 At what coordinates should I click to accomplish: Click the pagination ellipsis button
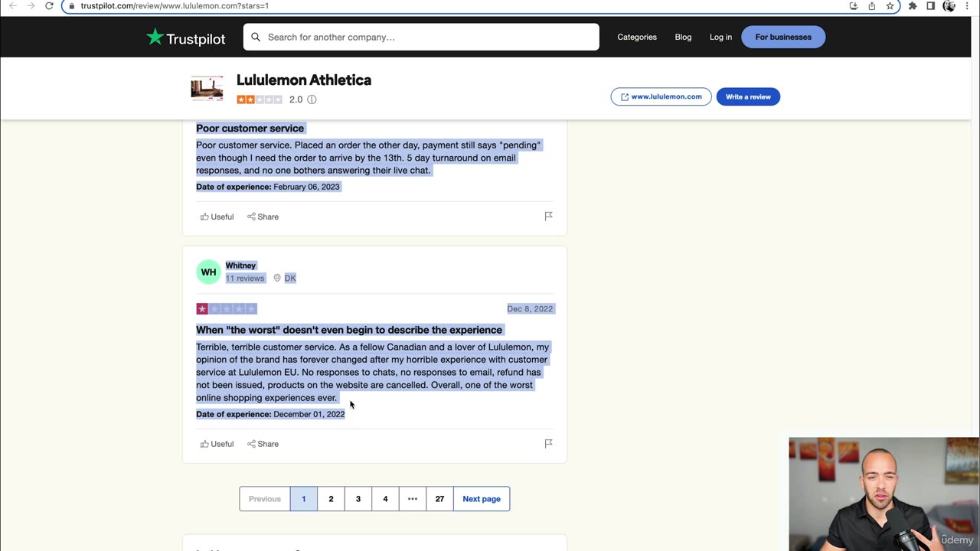click(x=413, y=499)
